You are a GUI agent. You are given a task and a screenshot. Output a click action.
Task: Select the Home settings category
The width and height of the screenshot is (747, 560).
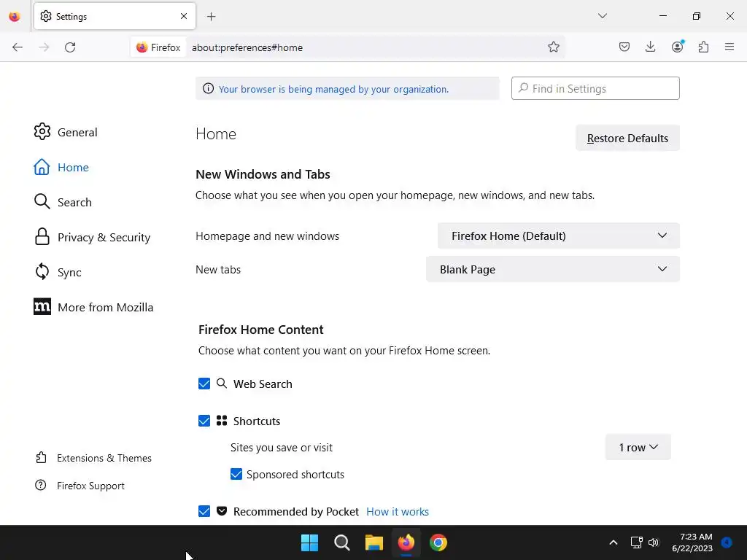[x=61, y=167]
